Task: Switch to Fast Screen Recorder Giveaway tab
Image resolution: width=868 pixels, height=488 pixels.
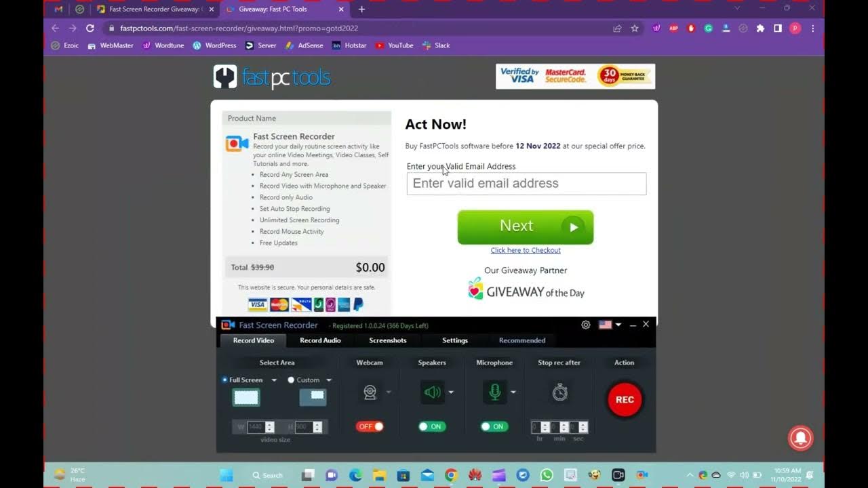Action: click(155, 9)
